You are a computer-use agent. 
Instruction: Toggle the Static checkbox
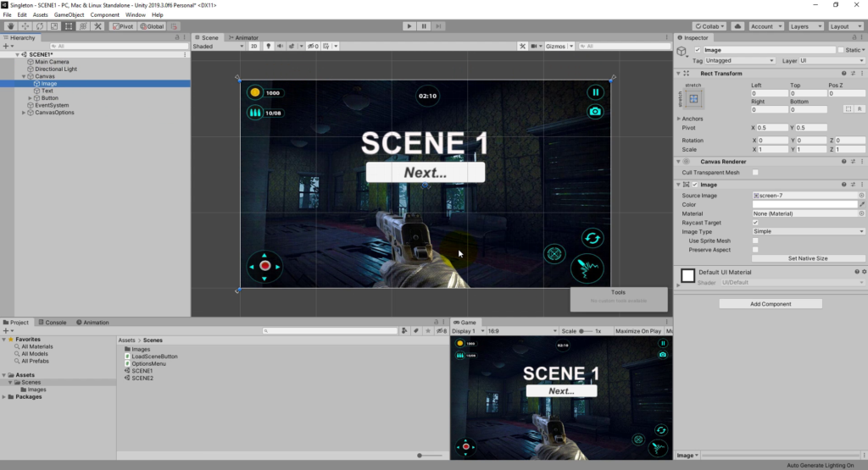pyautogui.click(x=840, y=50)
